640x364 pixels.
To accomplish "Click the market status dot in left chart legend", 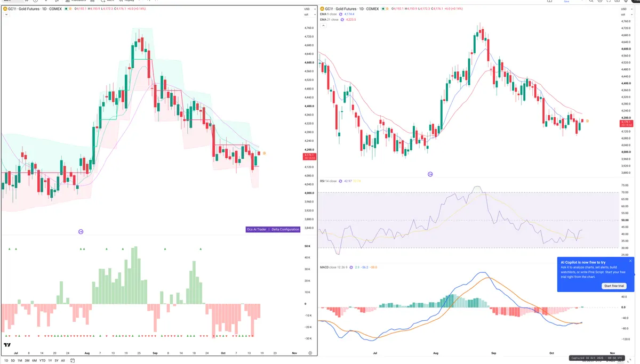I will 65,9.
